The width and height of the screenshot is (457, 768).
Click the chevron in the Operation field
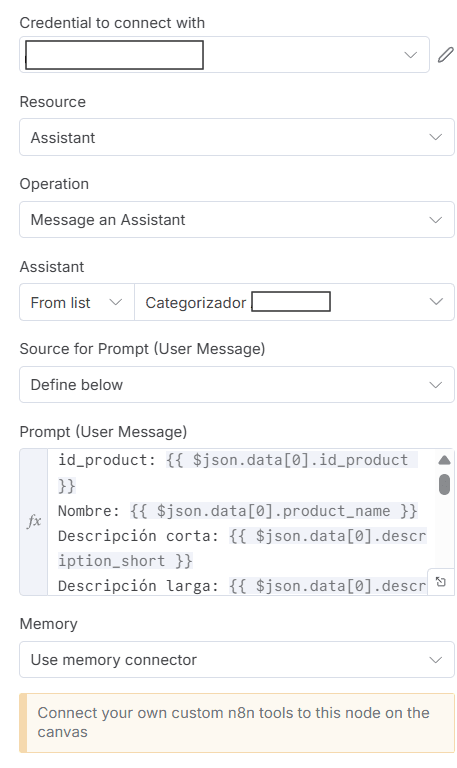435,220
